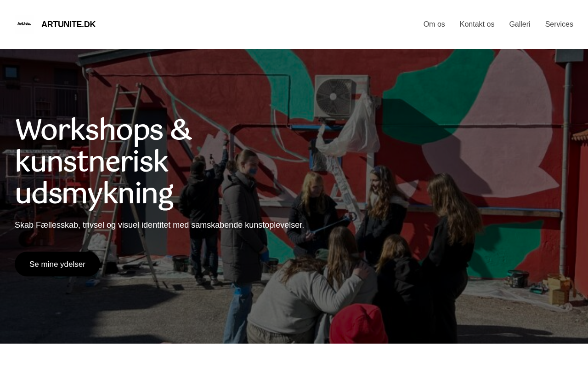Go to Kontakt os
Screen dimensions: 588x368
tap(477, 24)
